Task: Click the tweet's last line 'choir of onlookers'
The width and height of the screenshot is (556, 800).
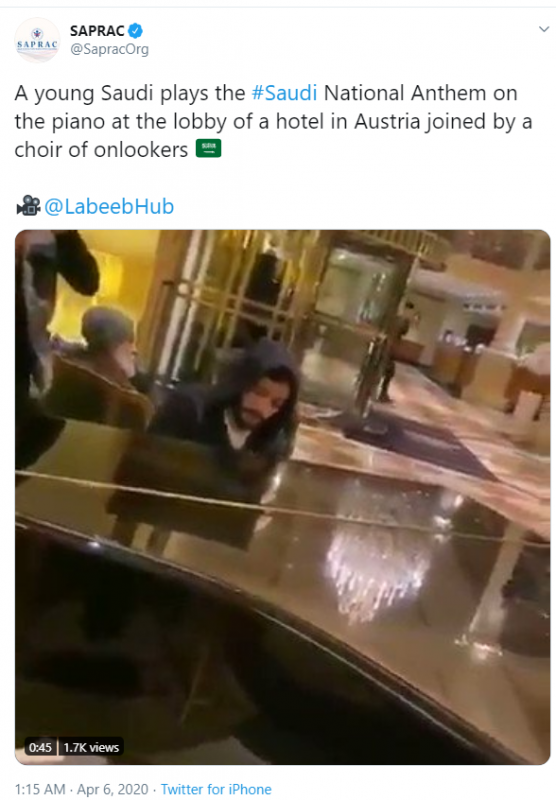Action: pyautogui.click(x=101, y=149)
